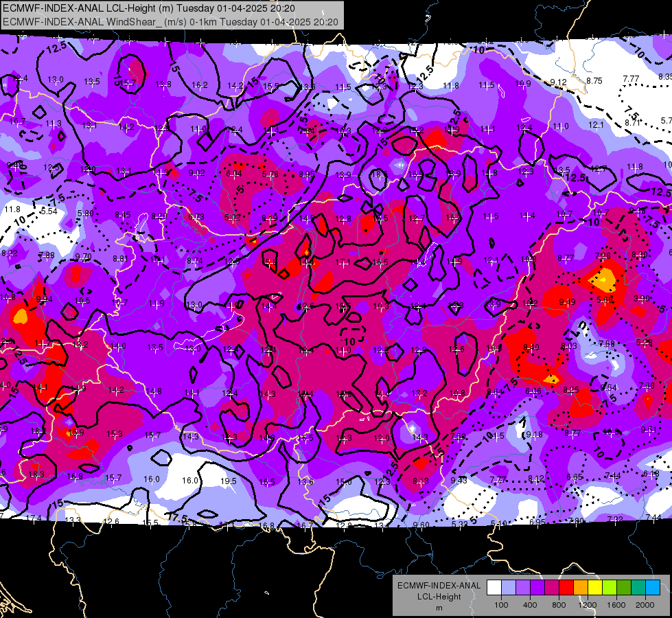
Task: Click the pale lavender legend color swatch
Action: (509, 588)
